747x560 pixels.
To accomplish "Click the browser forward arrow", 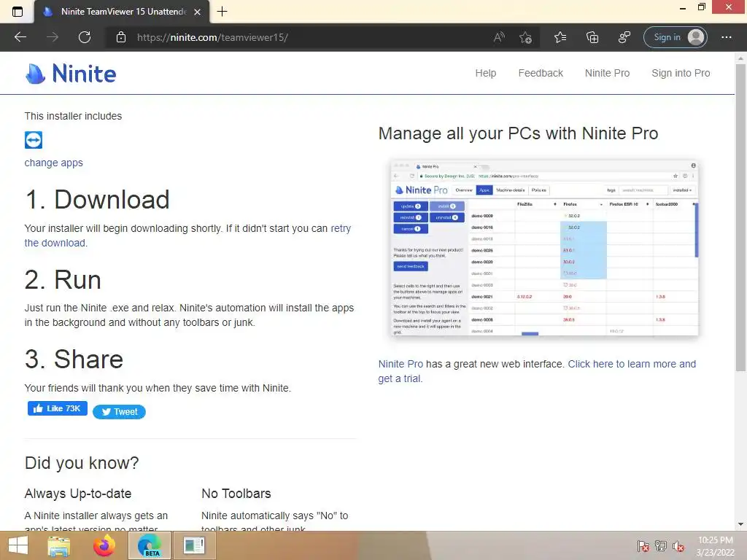I will (x=53, y=37).
